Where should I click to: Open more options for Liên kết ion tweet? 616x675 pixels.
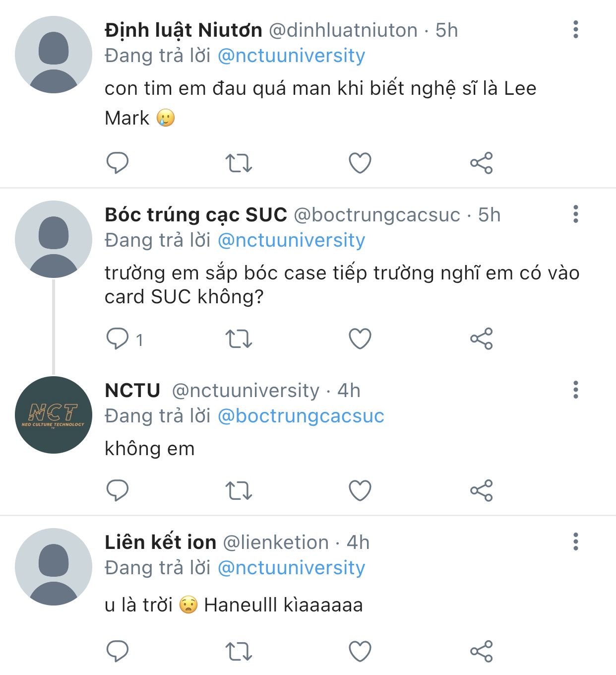pyautogui.click(x=575, y=542)
